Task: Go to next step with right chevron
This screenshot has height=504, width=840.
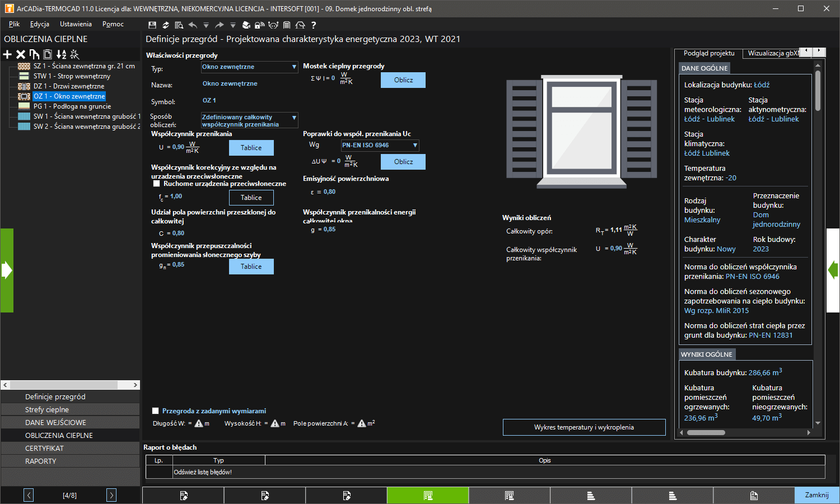Action: coord(111,495)
